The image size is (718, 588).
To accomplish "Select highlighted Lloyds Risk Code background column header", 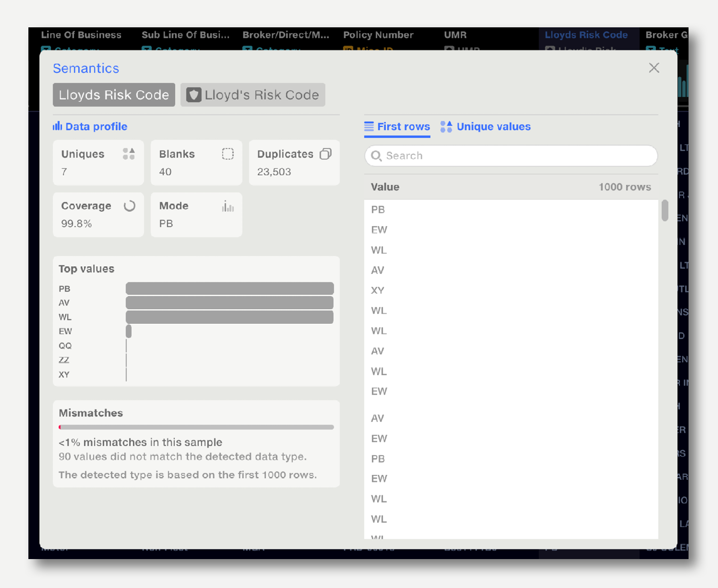I will pos(586,35).
